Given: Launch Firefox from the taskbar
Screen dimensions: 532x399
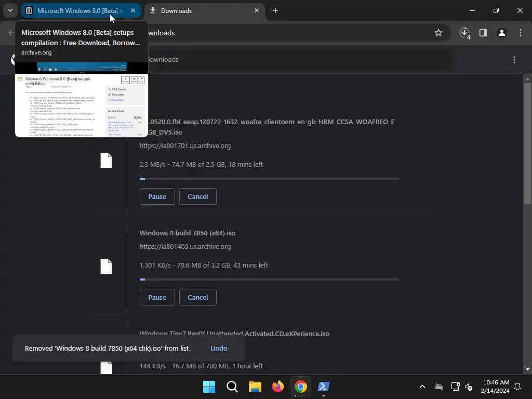Looking at the screenshot, I should click(x=278, y=387).
